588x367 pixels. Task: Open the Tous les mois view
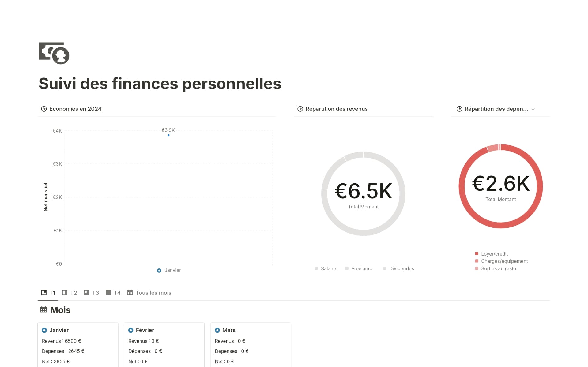[x=153, y=293]
